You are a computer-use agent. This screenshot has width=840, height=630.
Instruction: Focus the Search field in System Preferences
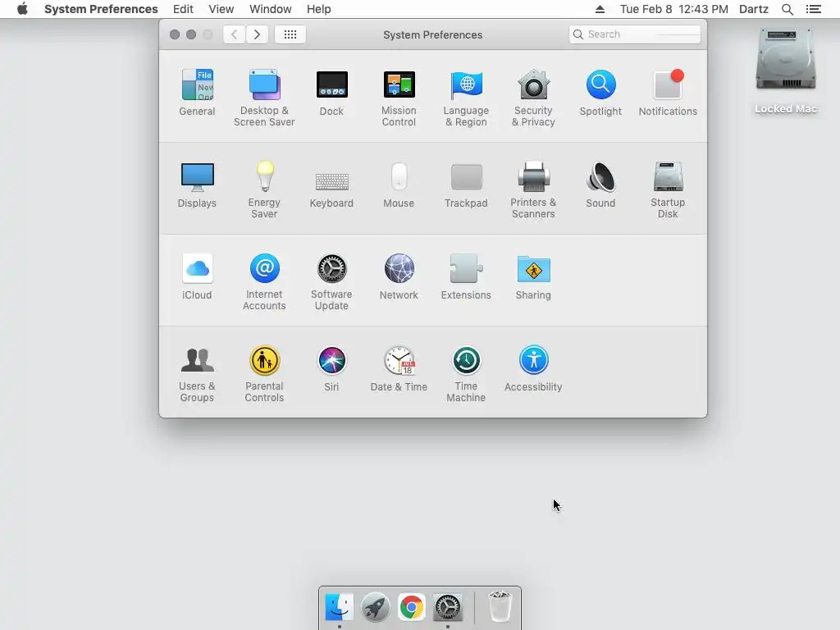635,34
